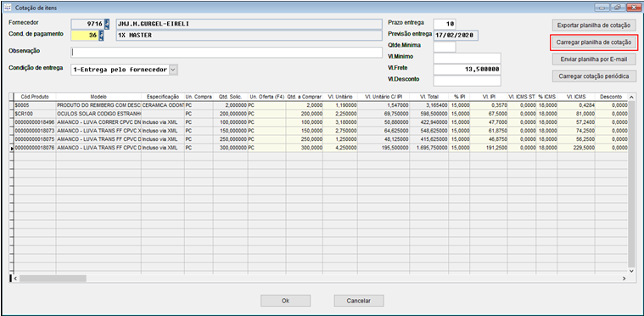Click the grid scroll-up arrow
The image size is (644, 316).
[x=632, y=96]
